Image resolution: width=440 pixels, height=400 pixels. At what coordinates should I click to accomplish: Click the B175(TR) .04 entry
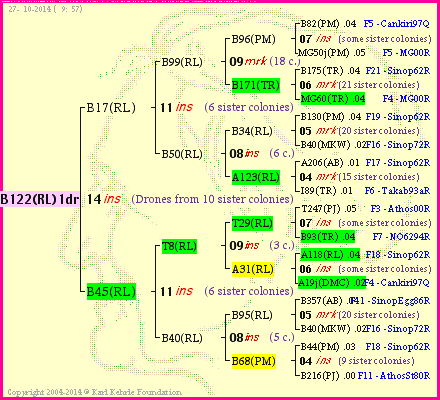pyautogui.click(x=330, y=71)
